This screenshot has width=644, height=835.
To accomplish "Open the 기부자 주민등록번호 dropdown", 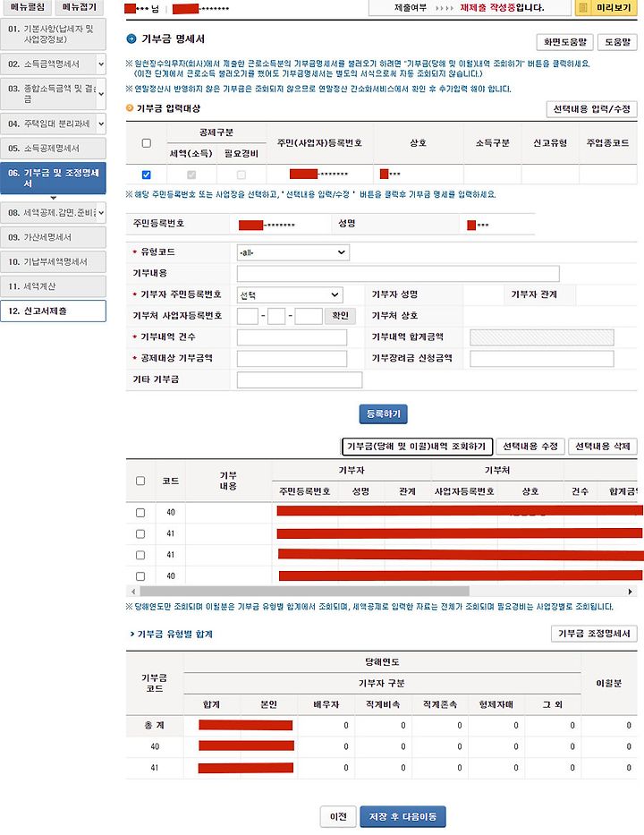I will pos(290,294).
